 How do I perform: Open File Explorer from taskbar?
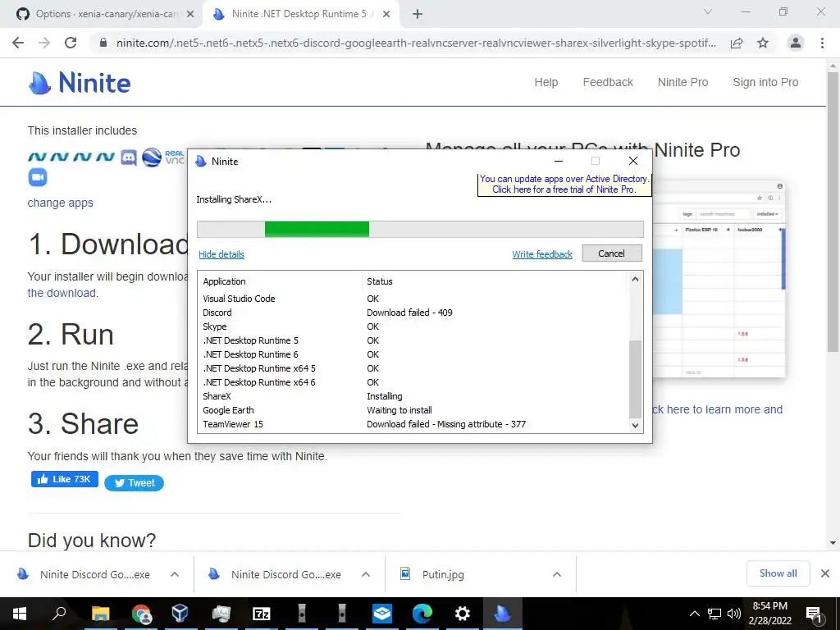click(x=100, y=614)
